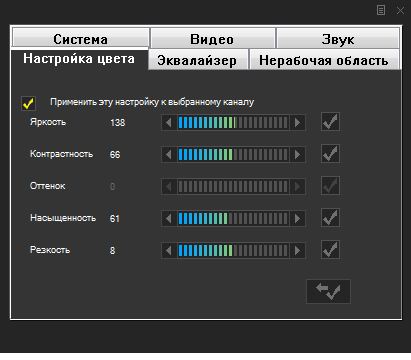Image resolution: width=411 pixels, height=360 pixels.
Task: Increase Резкость with the right arrow
Action: coord(297,251)
